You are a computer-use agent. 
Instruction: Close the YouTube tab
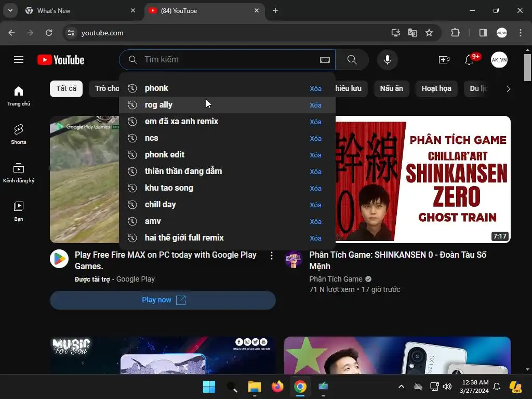(x=257, y=10)
